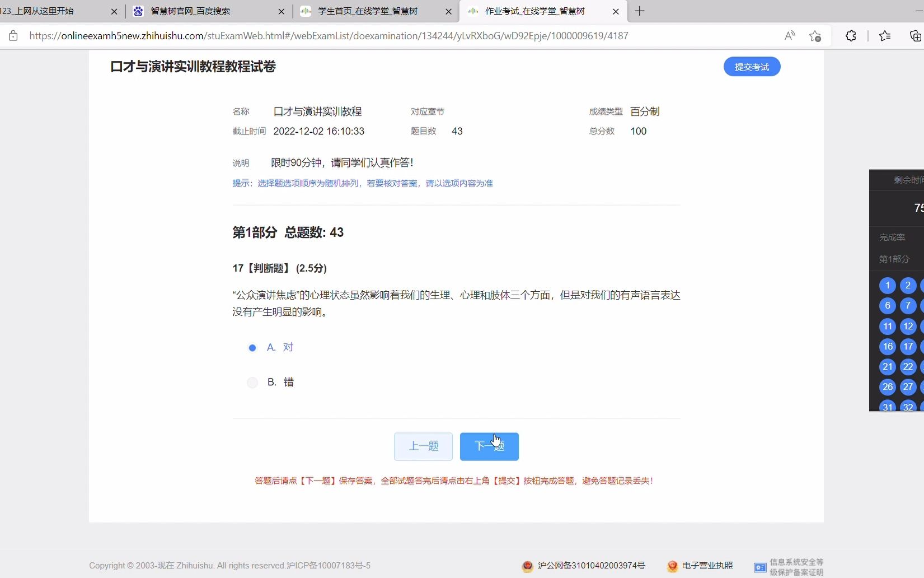This screenshot has width=924, height=578.
Task: Click the security certificate icon in footer
Action: pyautogui.click(x=760, y=567)
